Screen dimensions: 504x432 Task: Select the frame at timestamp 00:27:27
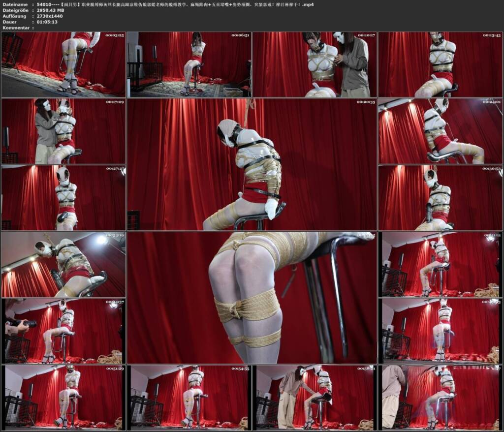(x=63, y=198)
